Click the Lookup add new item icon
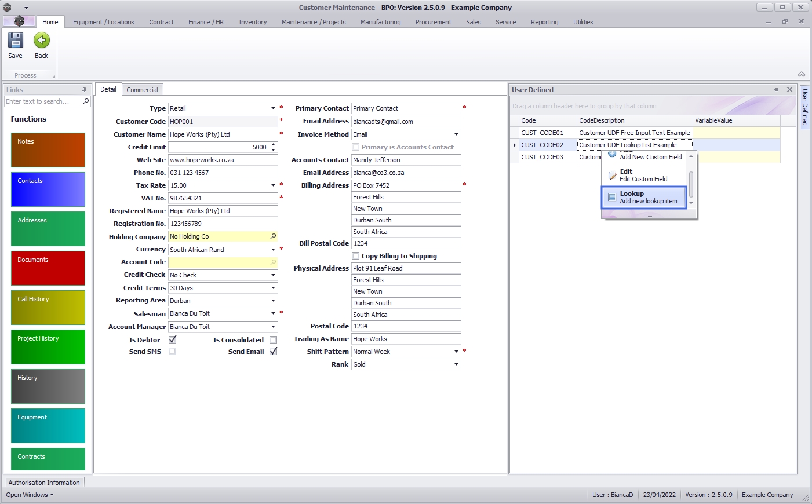 pos(611,198)
